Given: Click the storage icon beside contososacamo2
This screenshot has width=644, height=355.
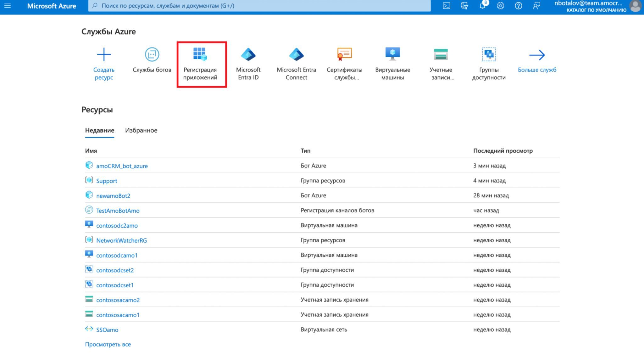Looking at the screenshot, I should [89, 299].
